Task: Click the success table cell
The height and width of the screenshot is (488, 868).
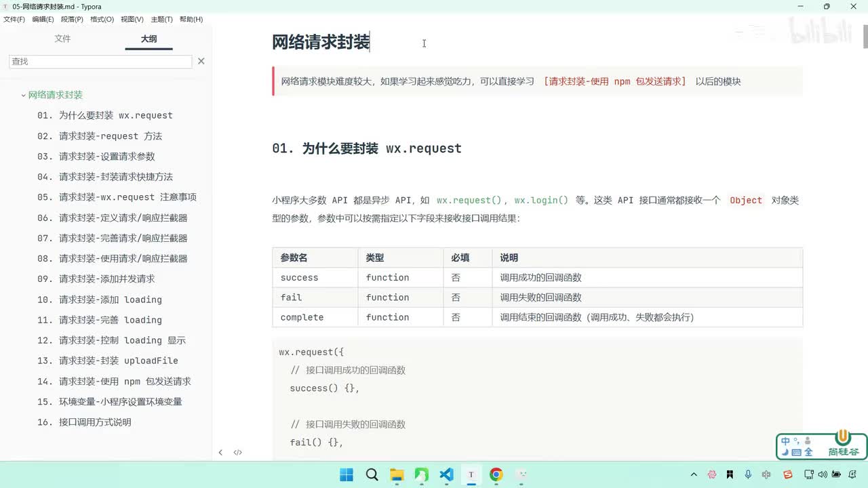Action: coord(315,277)
